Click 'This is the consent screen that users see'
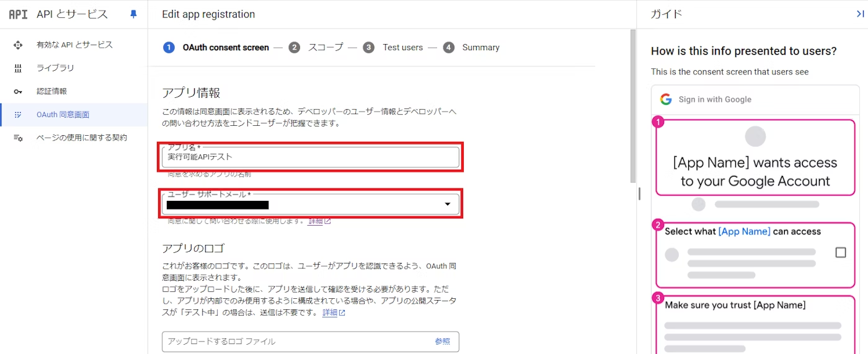The height and width of the screenshot is (354, 868). coord(730,72)
